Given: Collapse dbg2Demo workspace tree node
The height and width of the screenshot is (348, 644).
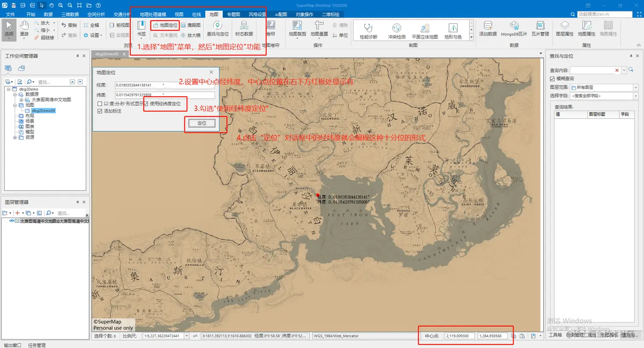Looking at the screenshot, I should (x=9, y=89).
